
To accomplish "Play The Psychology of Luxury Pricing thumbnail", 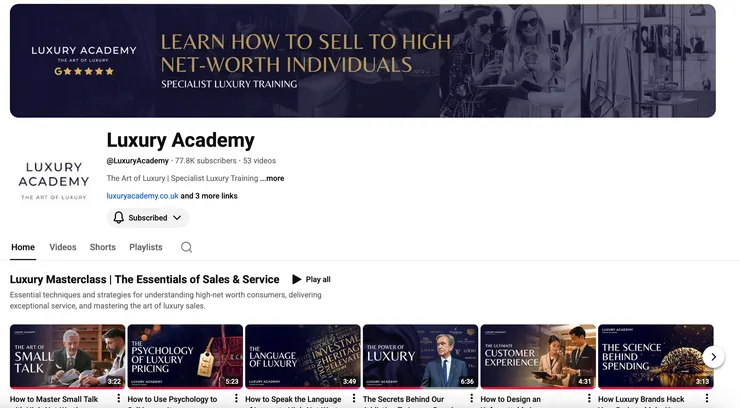I will 185,357.
